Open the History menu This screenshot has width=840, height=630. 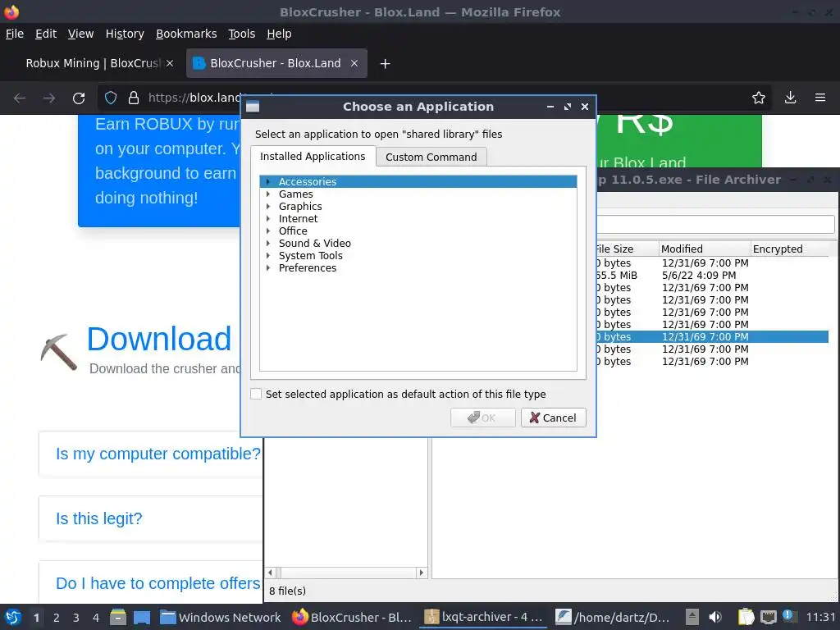coord(125,34)
